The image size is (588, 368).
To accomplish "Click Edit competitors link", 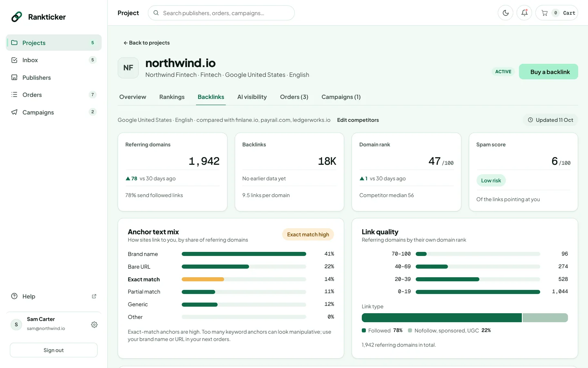I will (358, 120).
